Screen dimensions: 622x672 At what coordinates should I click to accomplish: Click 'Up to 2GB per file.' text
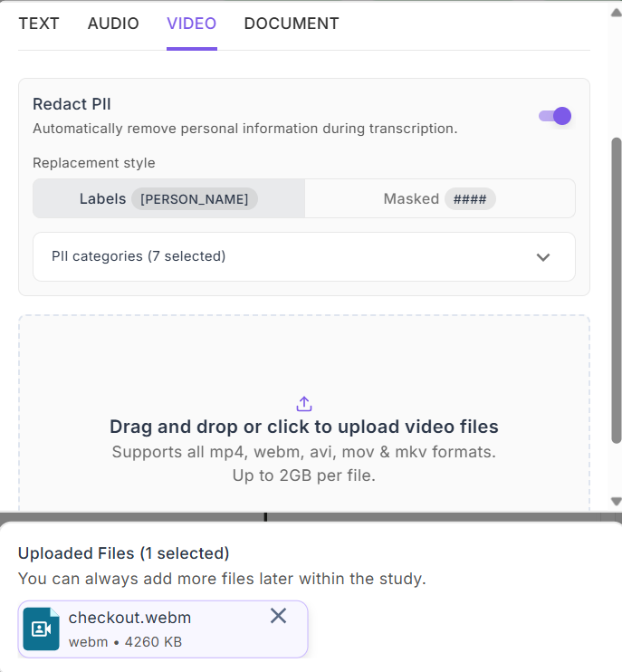(304, 475)
